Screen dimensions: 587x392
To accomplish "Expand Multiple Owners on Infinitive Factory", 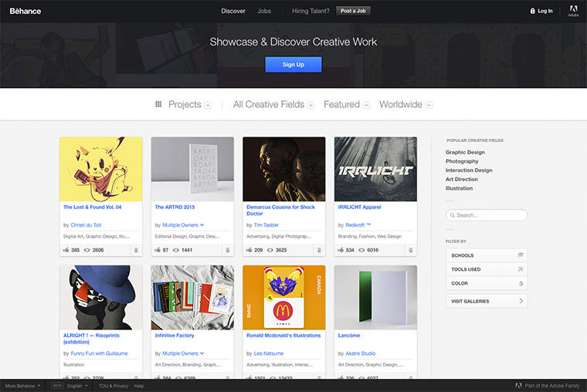I will 202,353.
